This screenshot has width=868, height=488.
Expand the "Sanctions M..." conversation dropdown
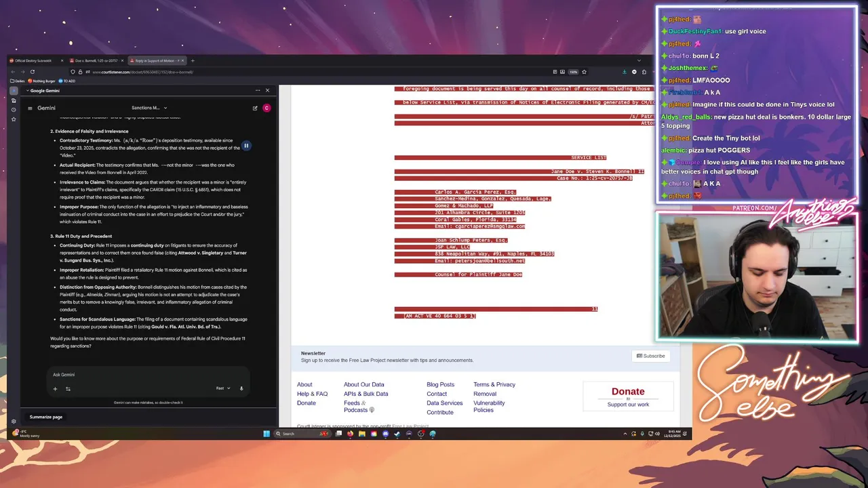pos(149,108)
